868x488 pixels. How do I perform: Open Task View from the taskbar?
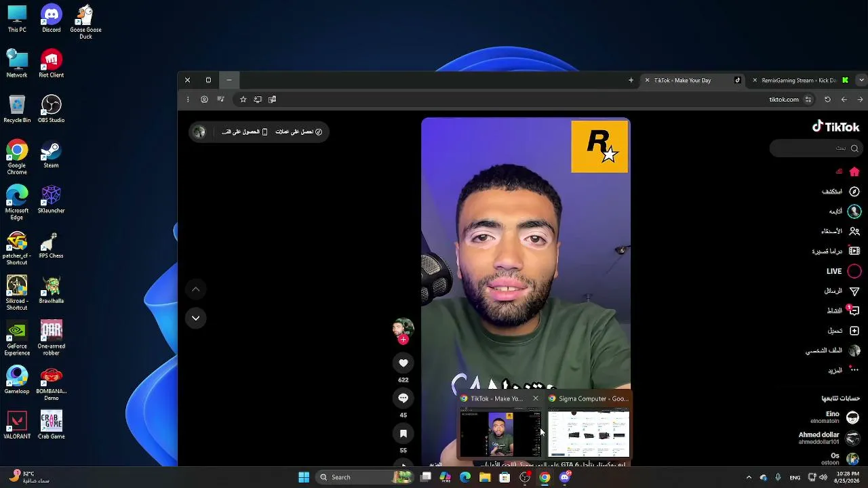pyautogui.click(x=426, y=477)
